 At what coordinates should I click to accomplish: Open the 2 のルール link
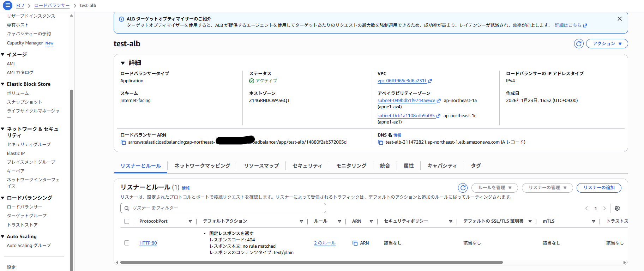click(x=325, y=243)
